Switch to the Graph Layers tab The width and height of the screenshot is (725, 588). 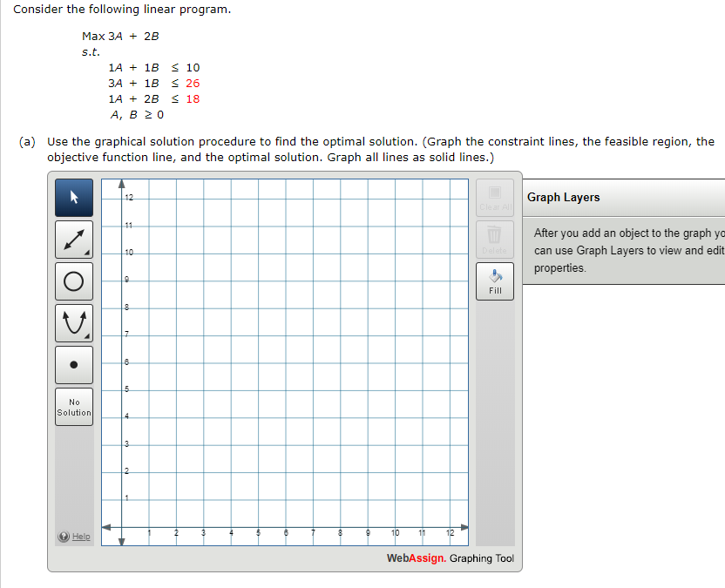(561, 198)
